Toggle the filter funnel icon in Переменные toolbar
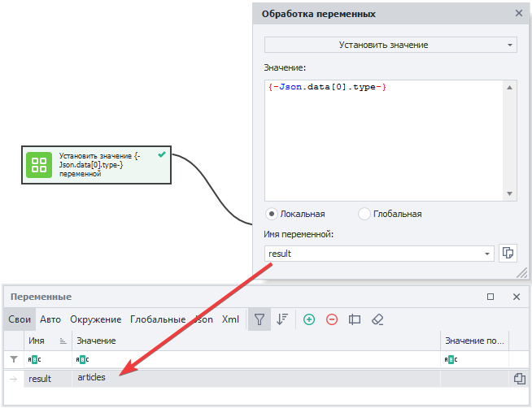Screen dimensions: 532x408 pos(259,319)
